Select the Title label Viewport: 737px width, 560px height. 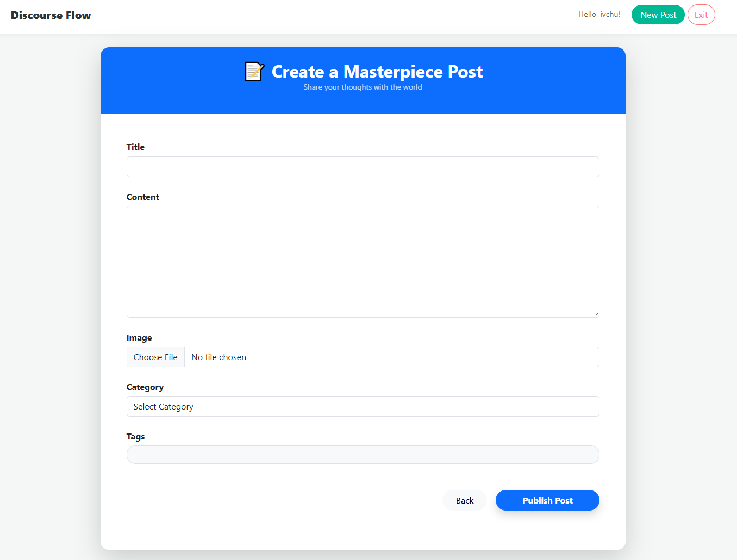(135, 147)
